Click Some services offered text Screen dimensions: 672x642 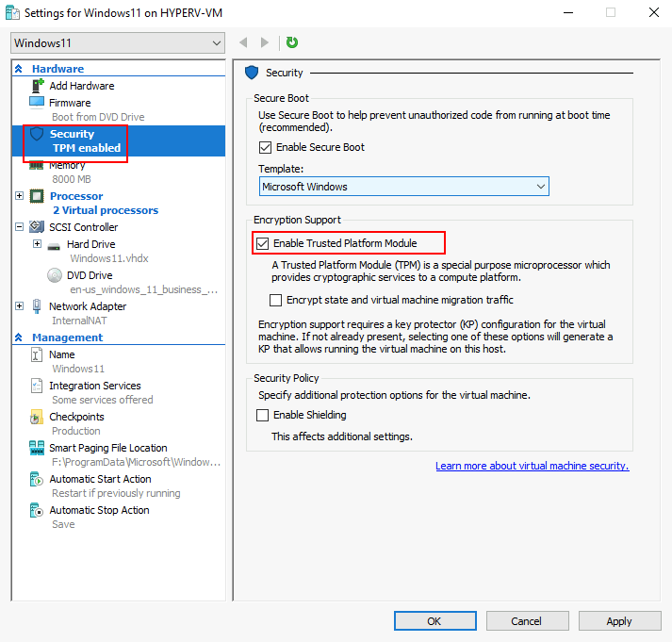tap(103, 400)
